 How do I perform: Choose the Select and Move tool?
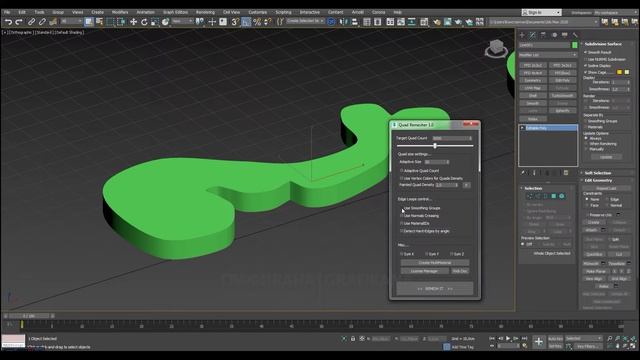(133, 22)
